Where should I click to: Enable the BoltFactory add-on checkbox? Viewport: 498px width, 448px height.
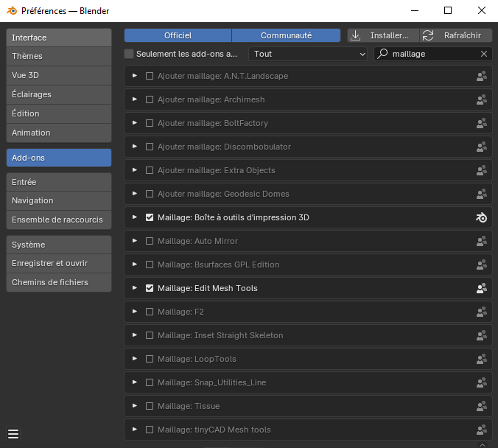coord(150,123)
